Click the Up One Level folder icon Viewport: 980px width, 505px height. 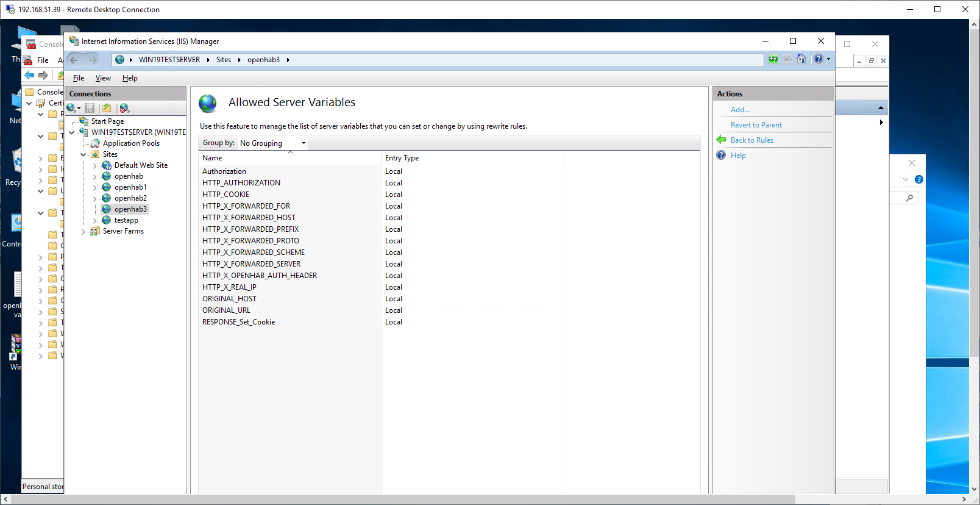107,108
